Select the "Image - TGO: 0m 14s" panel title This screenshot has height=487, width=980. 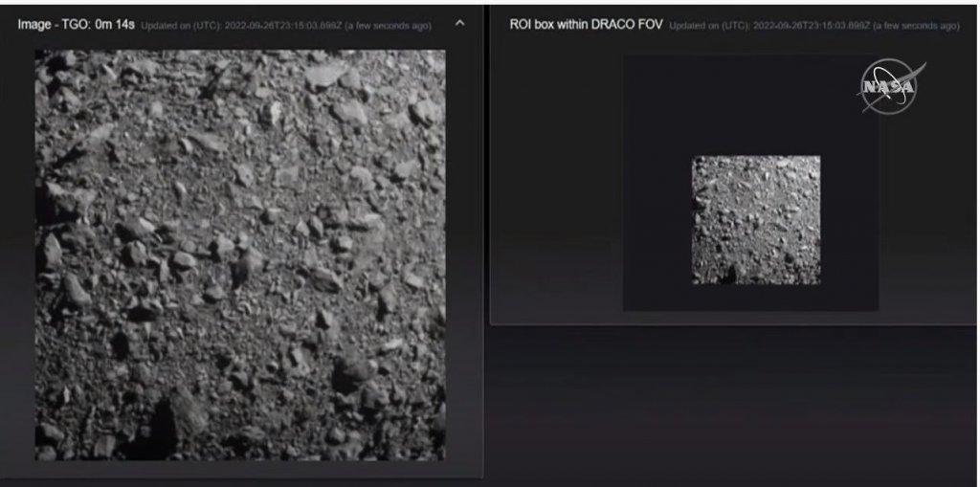pos(77,24)
